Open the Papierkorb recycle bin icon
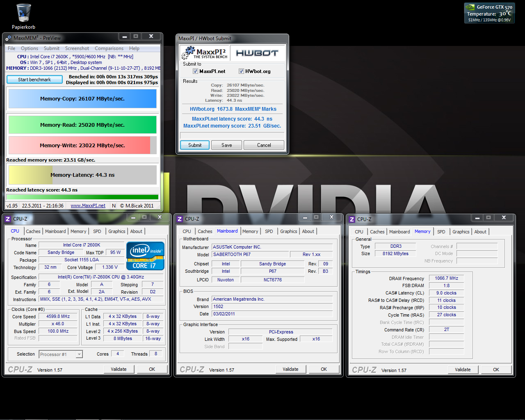 (23, 16)
